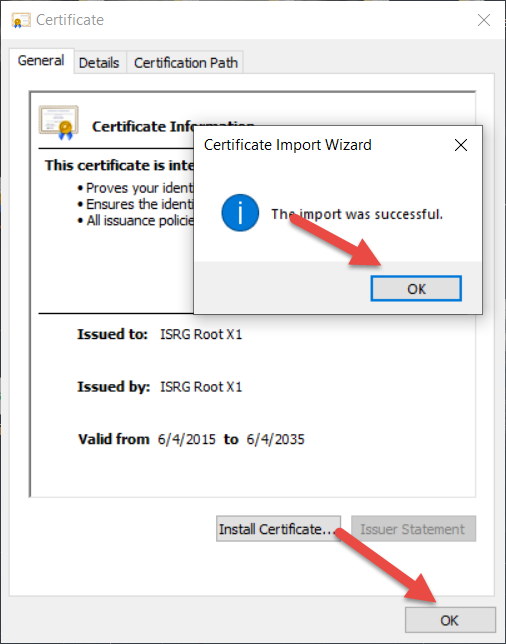The width and height of the screenshot is (506, 644).
Task: Click the expiry date 6/4/2035
Action: [x=276, y=439]
